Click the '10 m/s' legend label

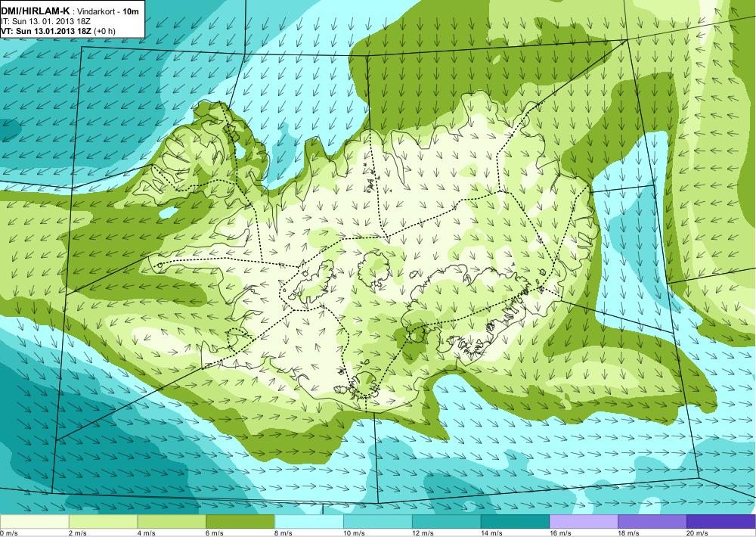pos(355,533)
